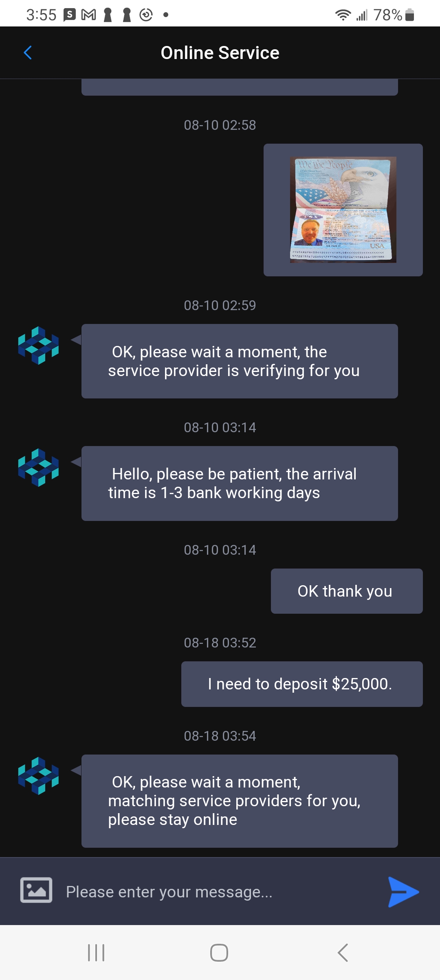Tap agent avatar beside 'matching service providers' message
Viewport: 440px width, 980px height.
[38, 776]
